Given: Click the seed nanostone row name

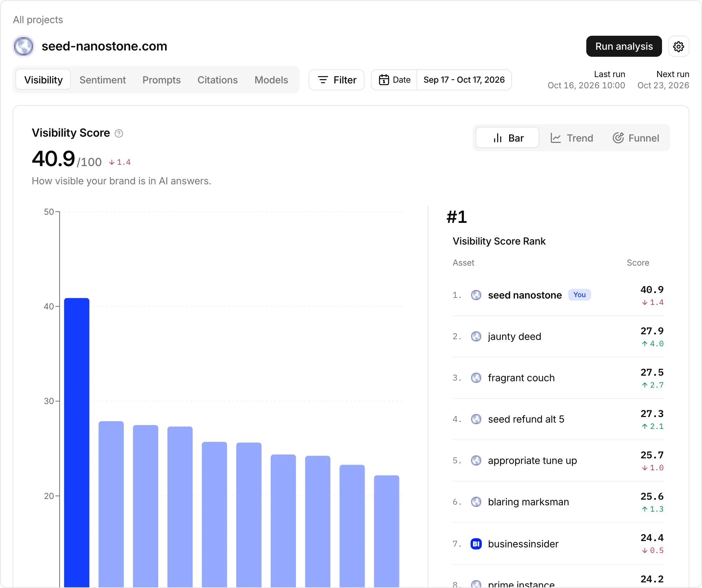Looking at the screenshot, I should pos(525,295).
